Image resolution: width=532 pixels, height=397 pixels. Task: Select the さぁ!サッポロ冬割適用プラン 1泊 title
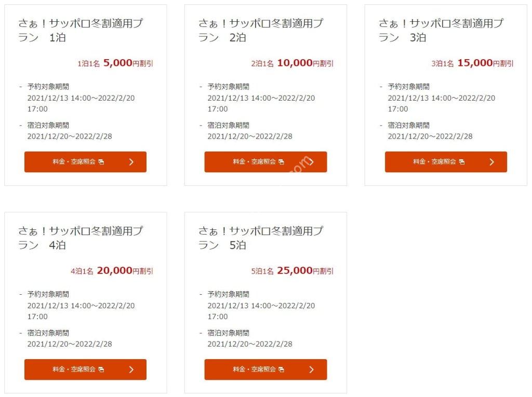(x=81, y=30)
